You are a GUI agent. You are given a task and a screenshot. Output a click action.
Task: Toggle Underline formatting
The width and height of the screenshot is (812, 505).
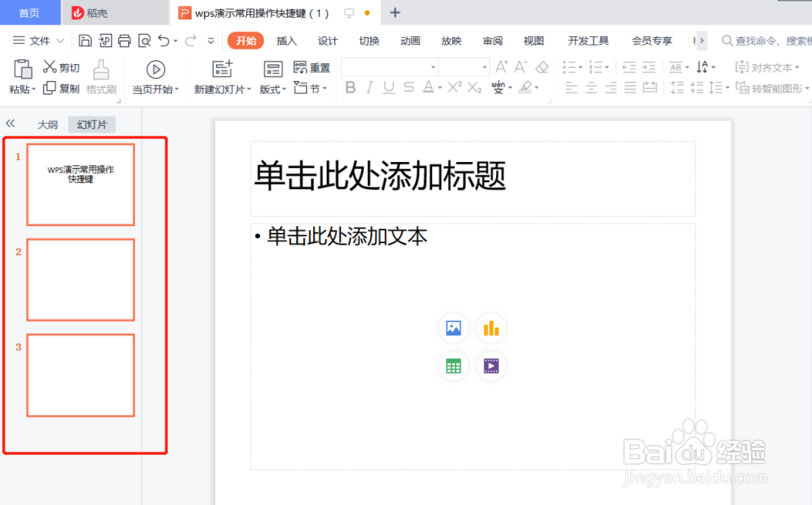389,87
